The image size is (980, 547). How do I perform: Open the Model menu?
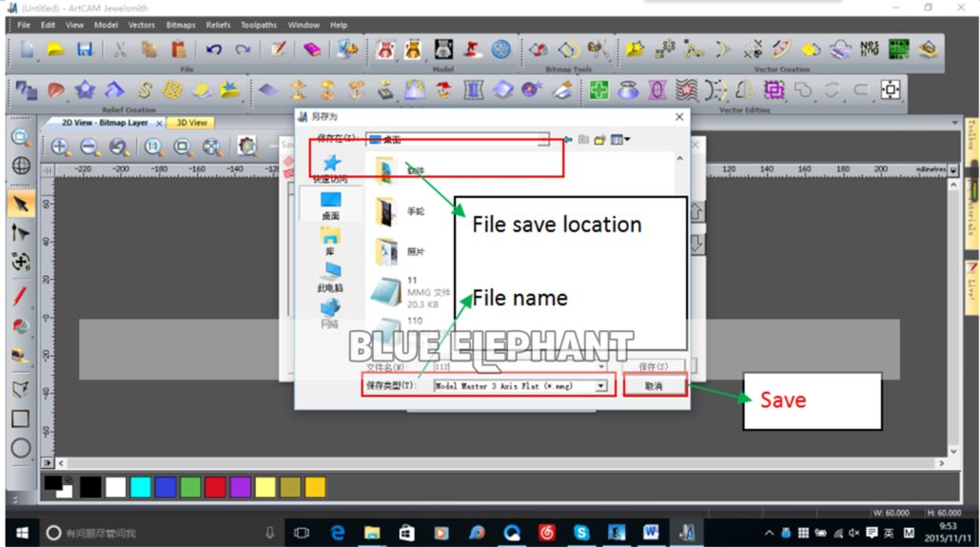click(x=106, y=25)
